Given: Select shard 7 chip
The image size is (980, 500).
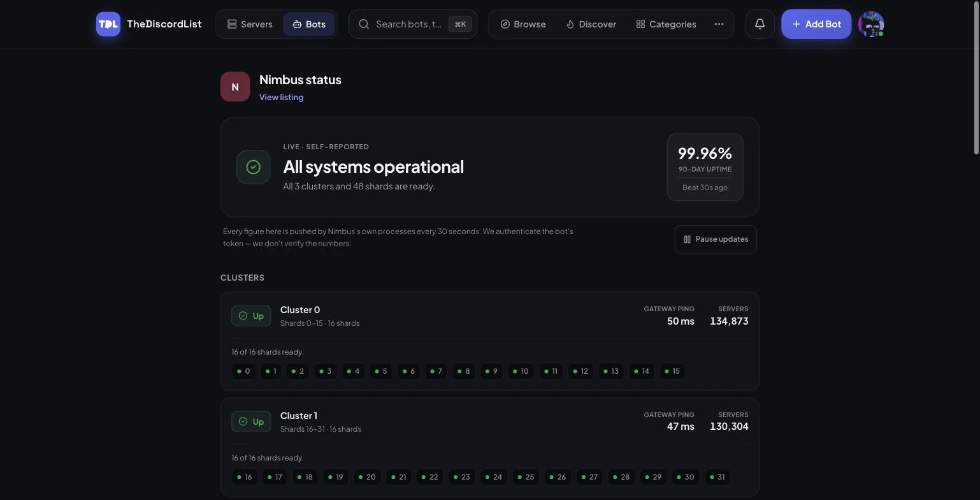Looking at the screenshot, I should pyautogui.click(x=436, y=371).
